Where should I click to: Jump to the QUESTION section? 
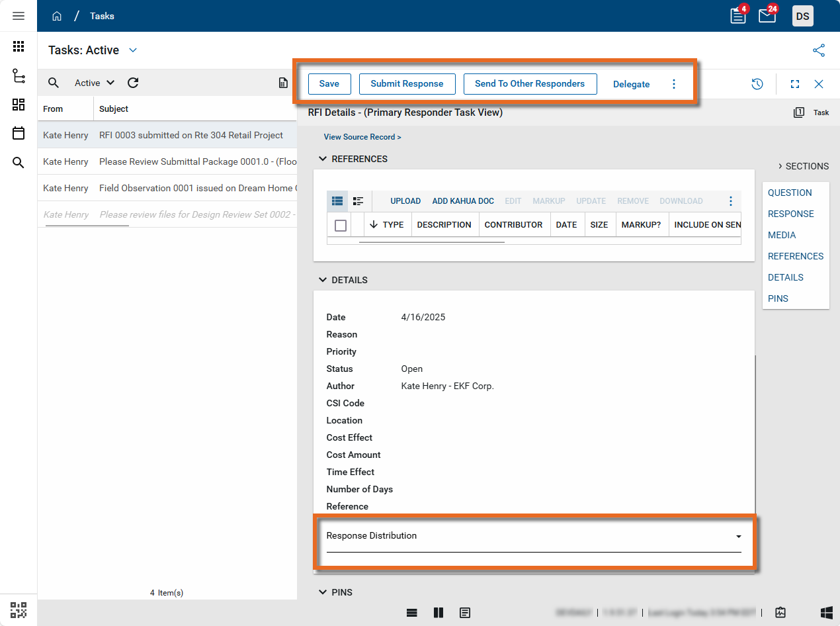click(790, 193)
